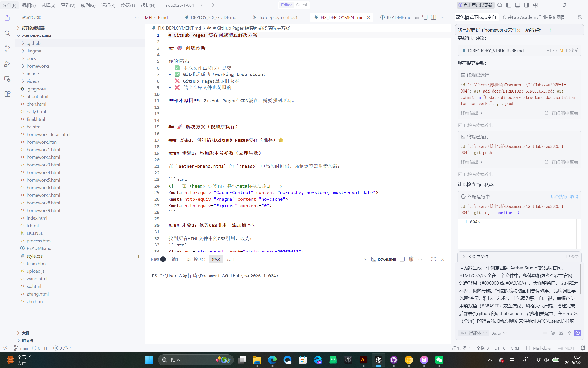This screenshot has height=368, width=588.
Task: Close the FIX_DEPLOYMENT.md tab
Action: coord(368,17)
